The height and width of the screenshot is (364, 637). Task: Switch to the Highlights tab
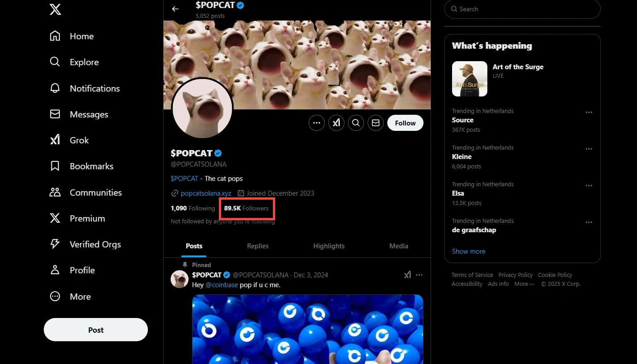tap(329, 246)
